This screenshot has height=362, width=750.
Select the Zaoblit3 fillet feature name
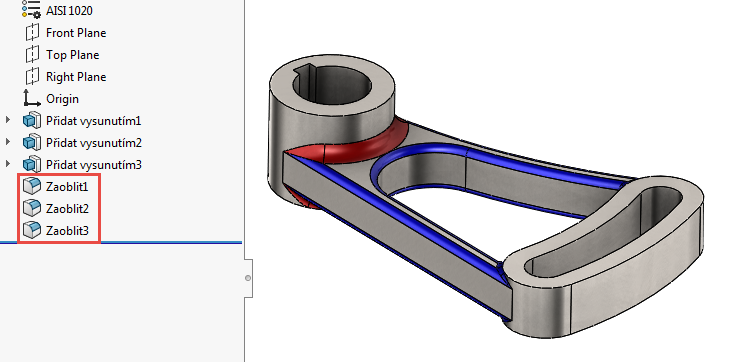(x=67, y=231)
